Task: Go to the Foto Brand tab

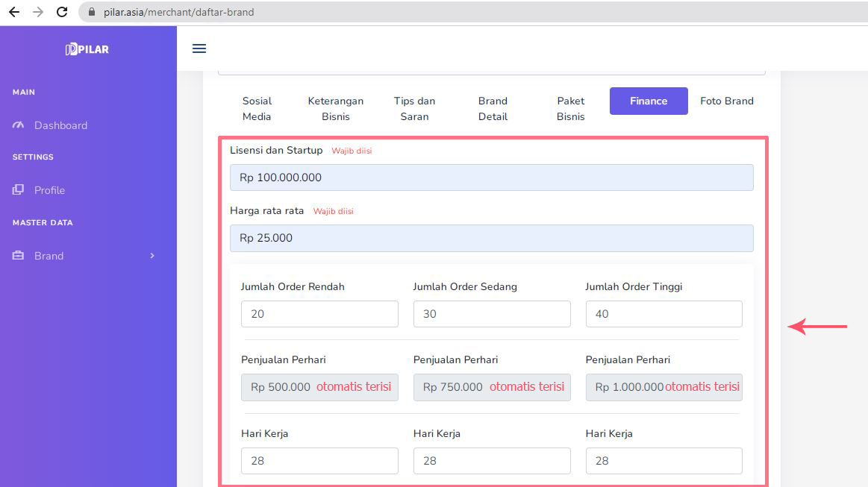Action: [726, 101]
